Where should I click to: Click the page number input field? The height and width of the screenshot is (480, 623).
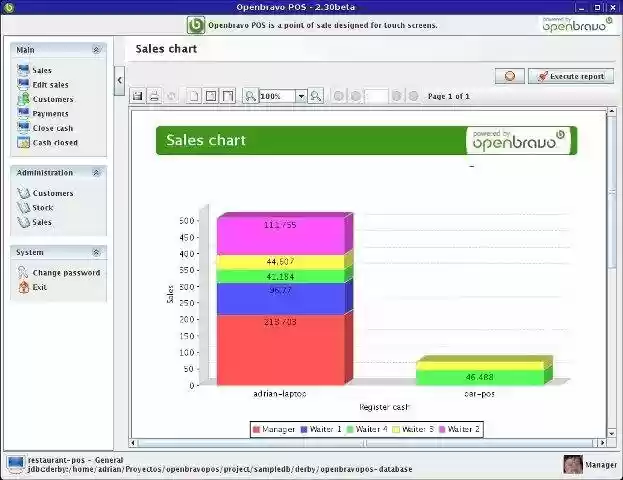376,96
